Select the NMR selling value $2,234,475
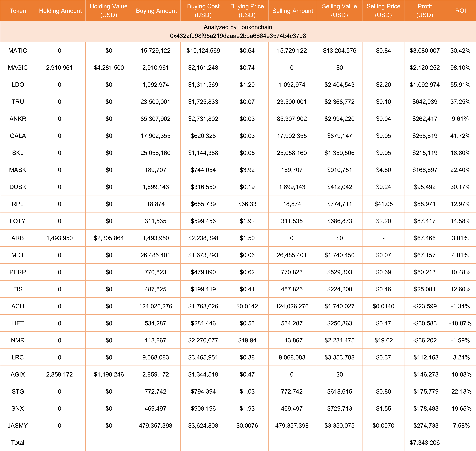 (x=340, y=340)
